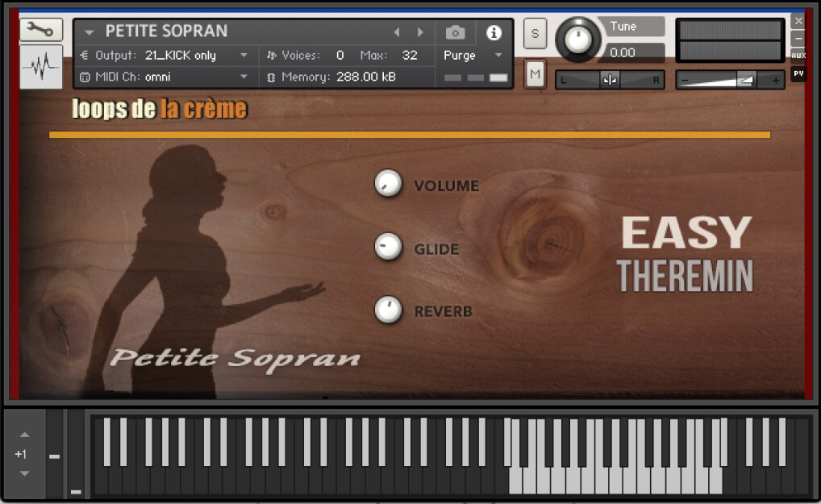This screenshot has height=504, width=821.
Task: Click the REVERB knob
Action: click(x=388, y=310)
